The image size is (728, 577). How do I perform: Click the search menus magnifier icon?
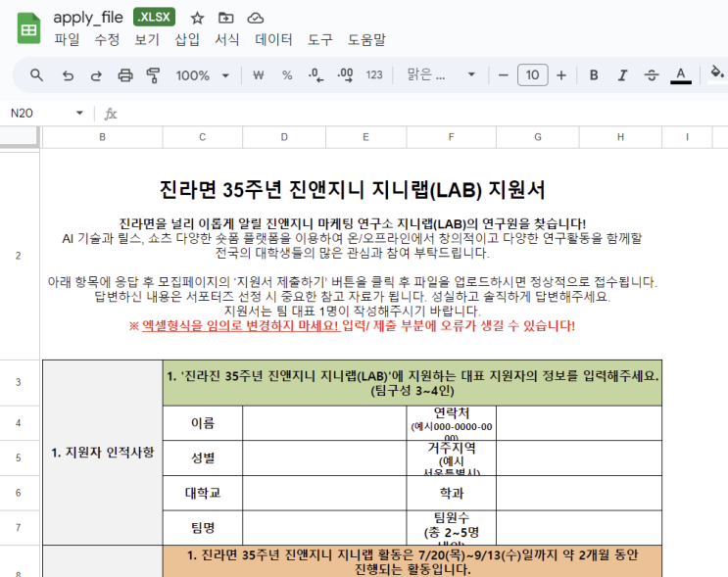click(36, 75)
